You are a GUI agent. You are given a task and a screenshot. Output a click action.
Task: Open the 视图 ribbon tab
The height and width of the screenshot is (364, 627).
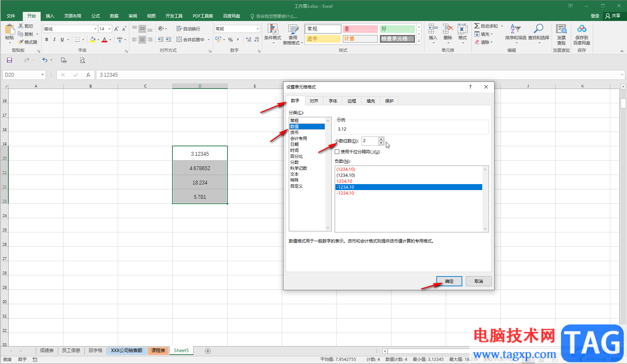coord(151,16)
